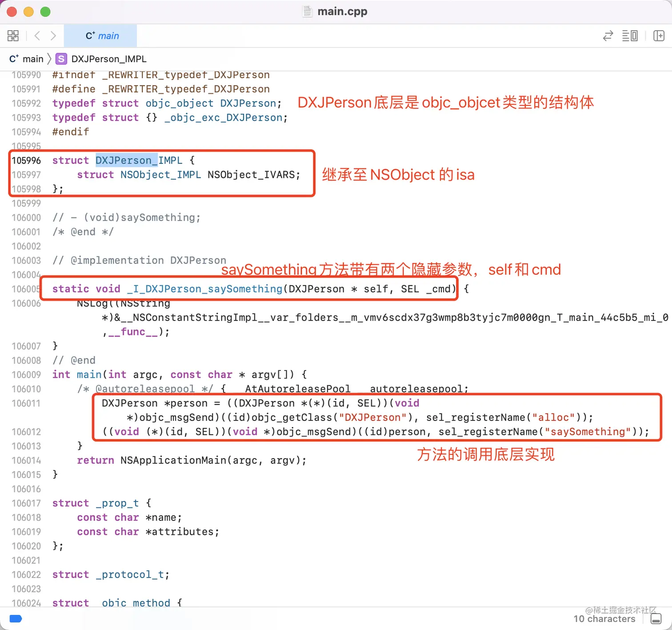Open the related items grid menu

(13, 36)
